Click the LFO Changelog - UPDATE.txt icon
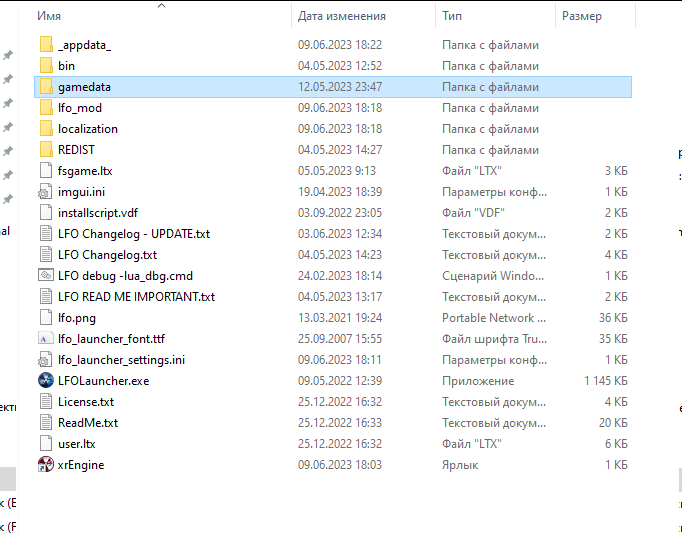 coord(46,234)
